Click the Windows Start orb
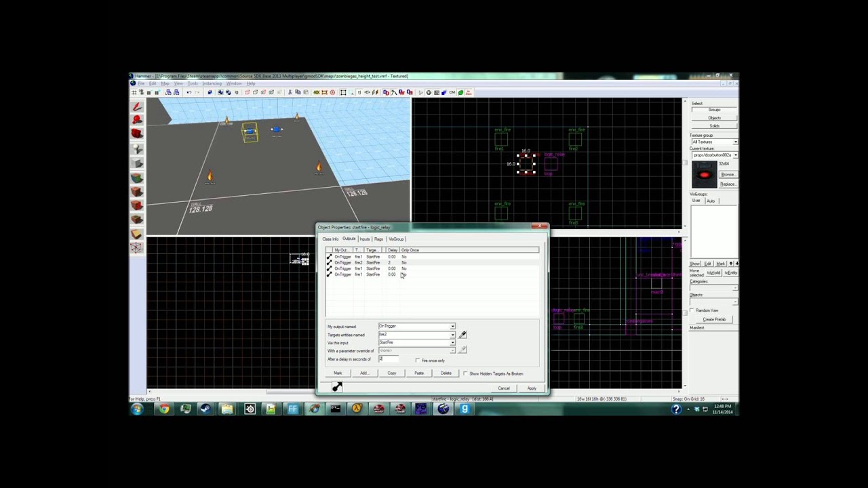Viewport: 868px width, 488px height. coord(138,409)
